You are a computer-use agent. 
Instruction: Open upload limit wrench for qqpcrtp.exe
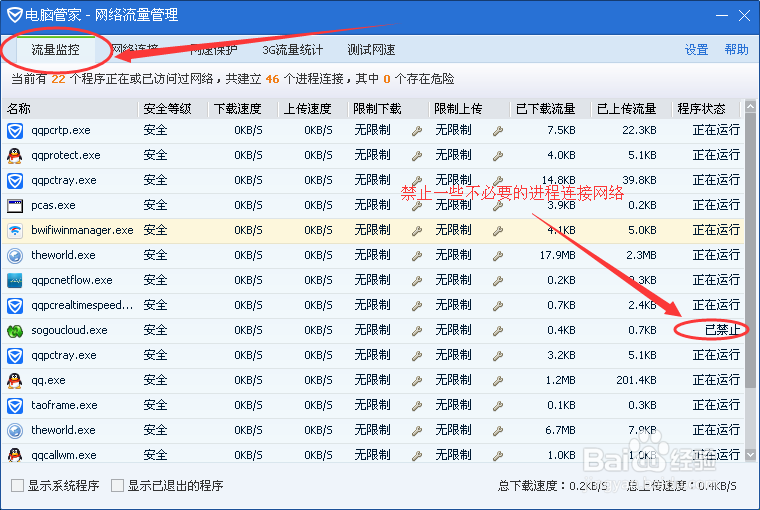(498, 131)
